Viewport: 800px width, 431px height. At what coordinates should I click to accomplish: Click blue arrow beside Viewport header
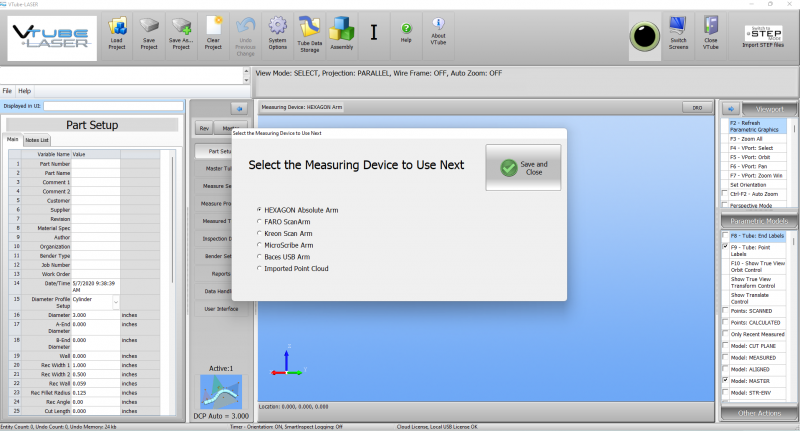pyautogui.click(x=731, y=109)
